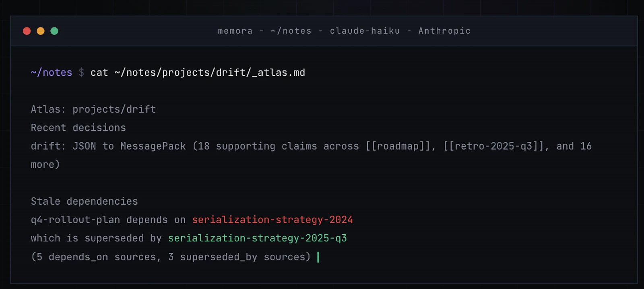This screenshot has height=289, width=644.
Task: Click claude-haiku in the title bar
Action: click(365, 31)
